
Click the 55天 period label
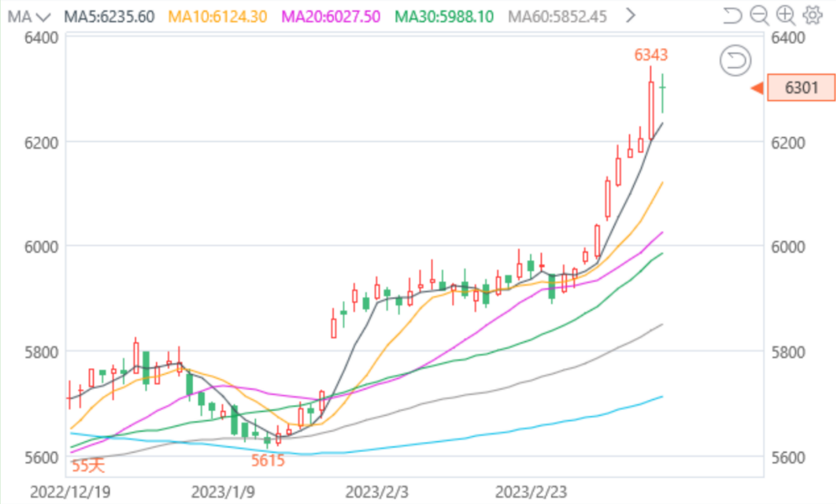(88, 465)
